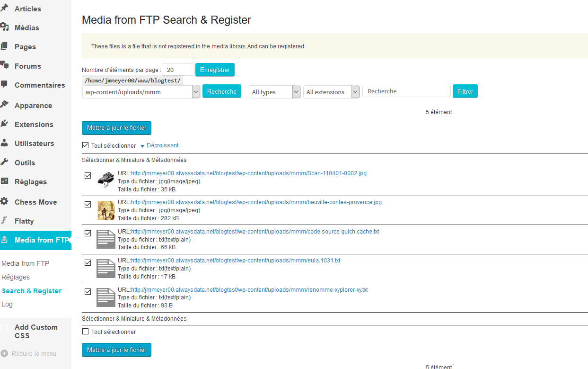Click the beuville-contes-provence.jpg thumbnail
Screen dimensions: 588x369
(x=106, y=210)
